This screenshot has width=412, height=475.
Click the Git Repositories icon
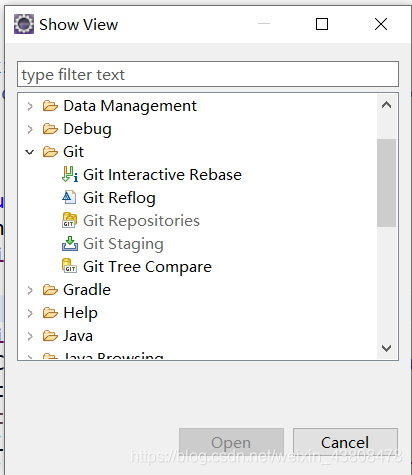point(69,220)
